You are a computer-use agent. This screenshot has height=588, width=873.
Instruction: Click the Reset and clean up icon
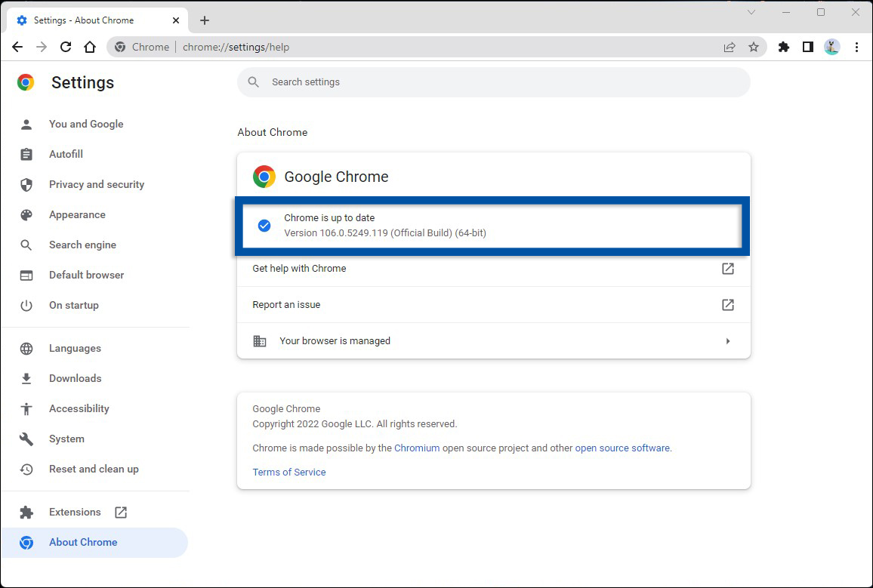click(x=26, y=469)
